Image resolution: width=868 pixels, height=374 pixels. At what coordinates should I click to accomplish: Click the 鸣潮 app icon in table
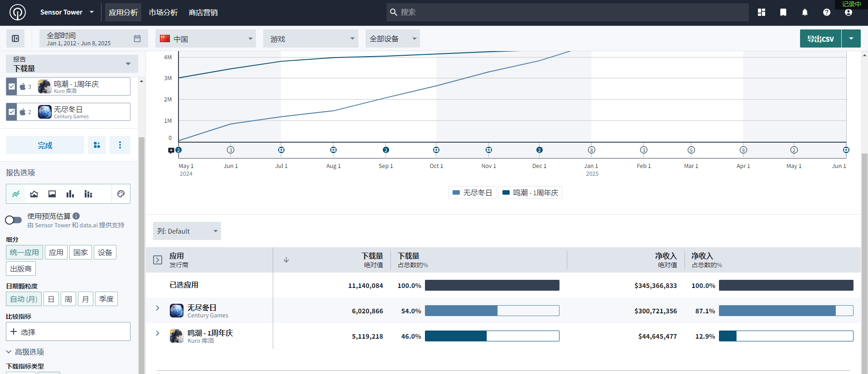point(177,336)
